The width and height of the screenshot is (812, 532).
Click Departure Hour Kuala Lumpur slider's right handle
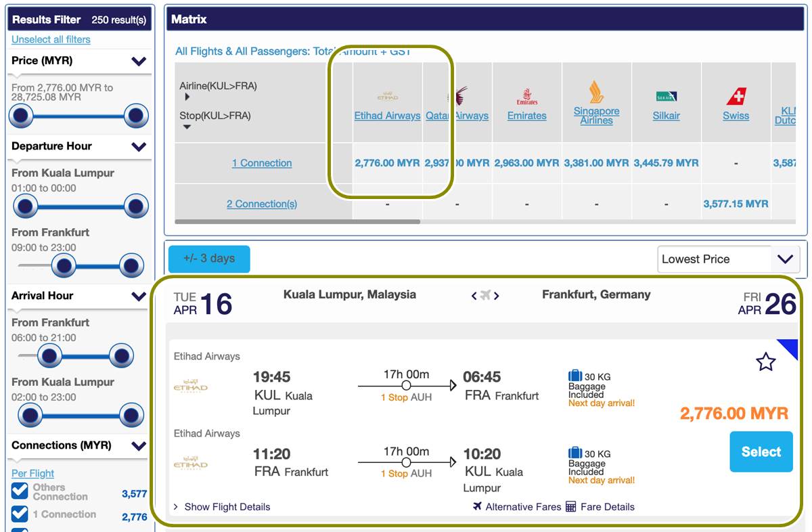[x=136, y=205]
